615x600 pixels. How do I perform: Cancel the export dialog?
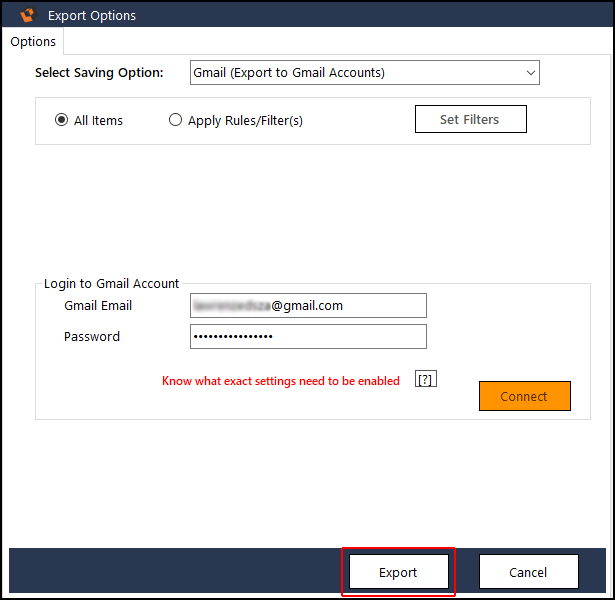528,572
